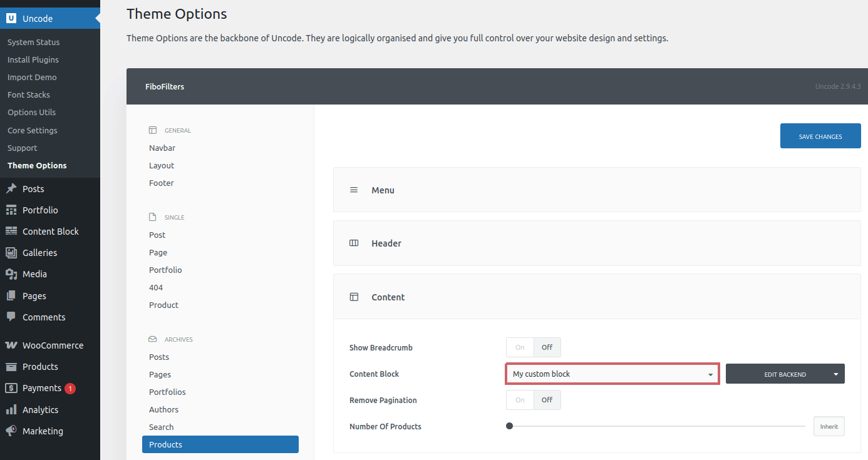Click the Payments notification badge
The width and height of the screenshot is (868, 460).
point(70,388)
